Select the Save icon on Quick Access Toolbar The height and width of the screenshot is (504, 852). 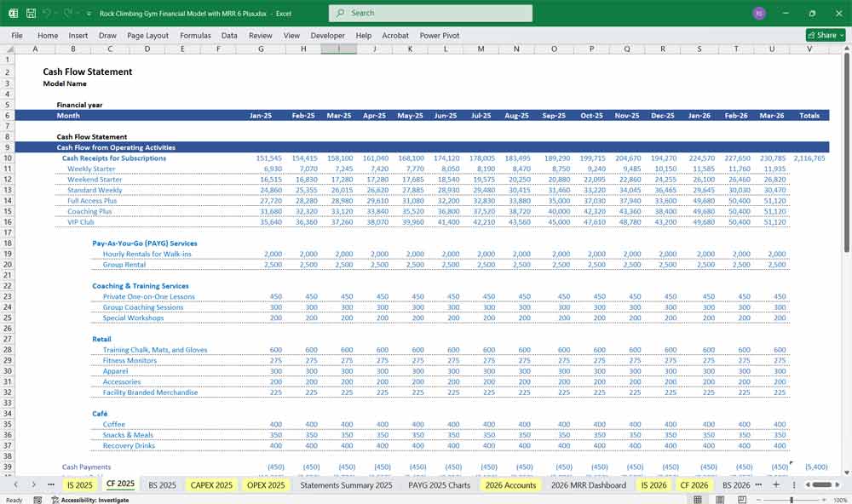point(30,13)
